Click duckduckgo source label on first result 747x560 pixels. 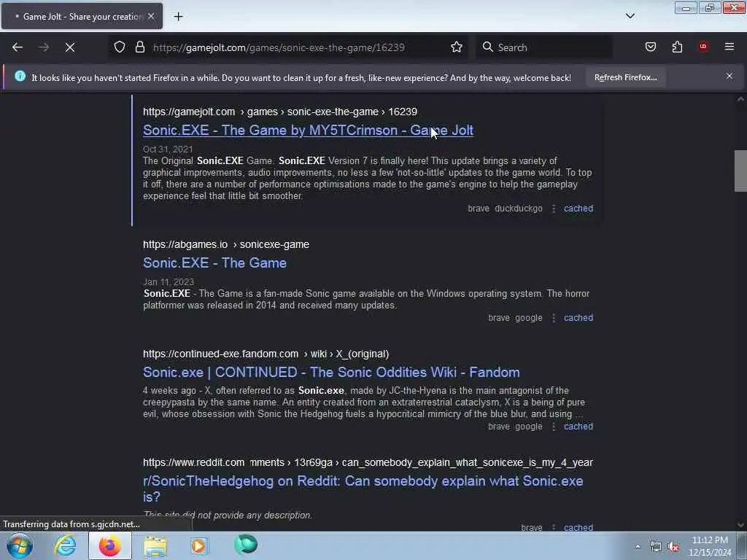(x=519, y=209)
